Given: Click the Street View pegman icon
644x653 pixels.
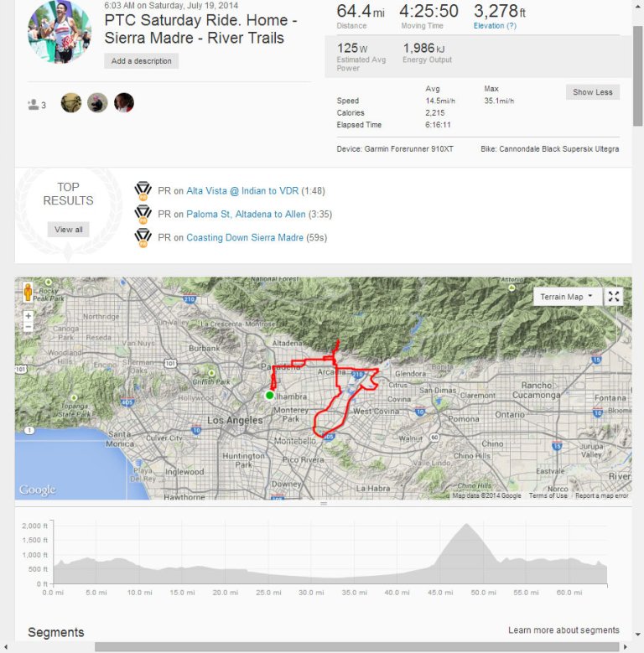Looking at the screenshot, I should [x=29, y=293].
